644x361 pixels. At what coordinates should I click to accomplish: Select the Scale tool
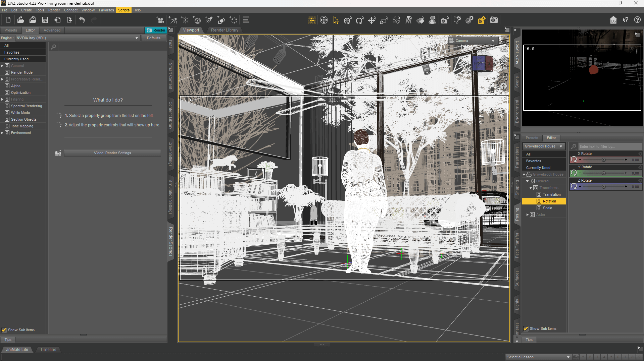click(384, 20)
